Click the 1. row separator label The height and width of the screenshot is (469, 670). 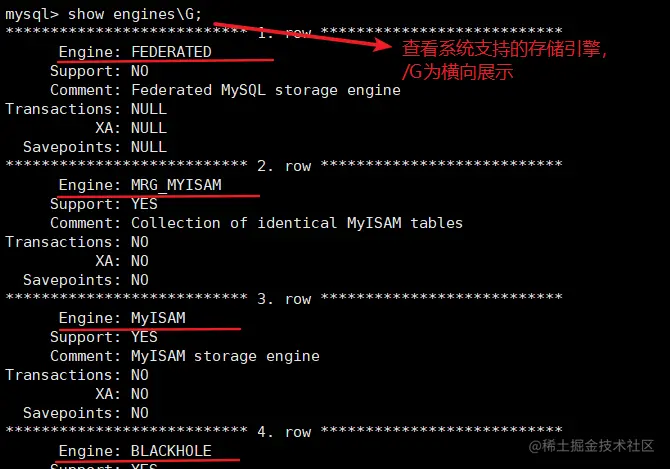[x=284, y=33]
